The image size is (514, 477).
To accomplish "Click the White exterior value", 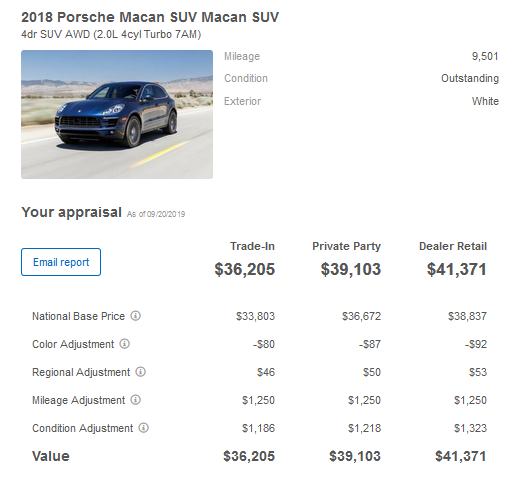I will point(485,101).
